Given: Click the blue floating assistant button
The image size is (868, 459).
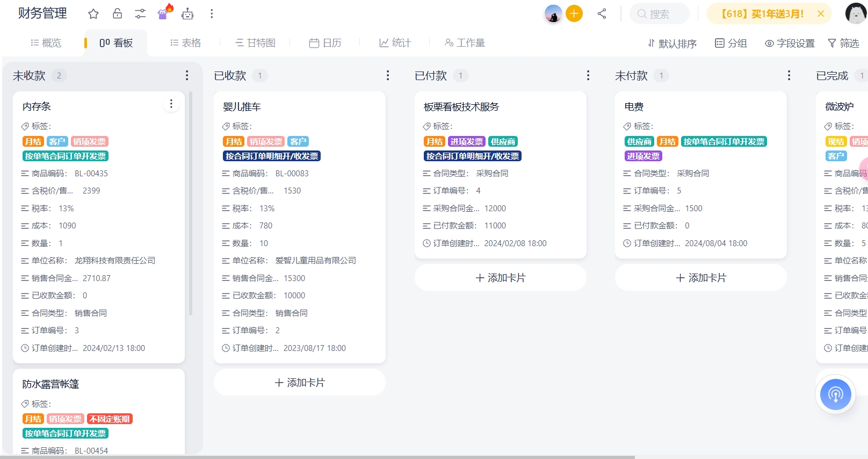Looking at the screenshot, I should pos(835,394).
